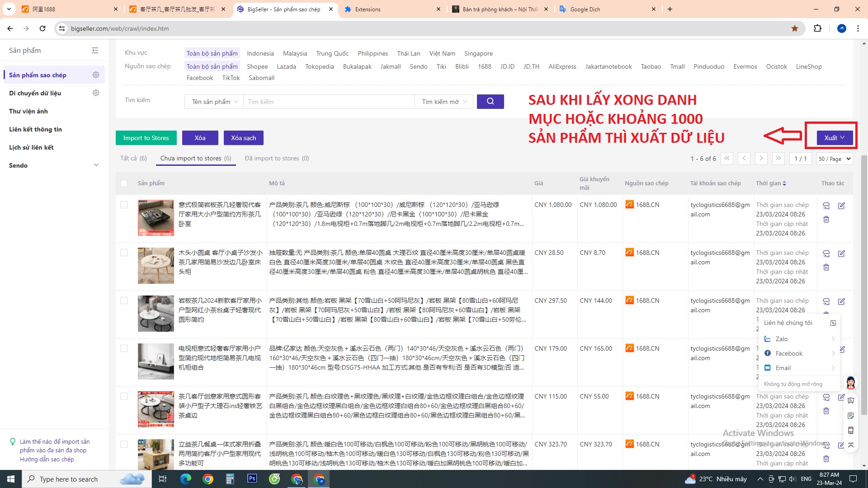This screenshot has height=488, width=868.
Task: Check the first product row checkbox
Action: pyautogui.click(x=124, y=205)
